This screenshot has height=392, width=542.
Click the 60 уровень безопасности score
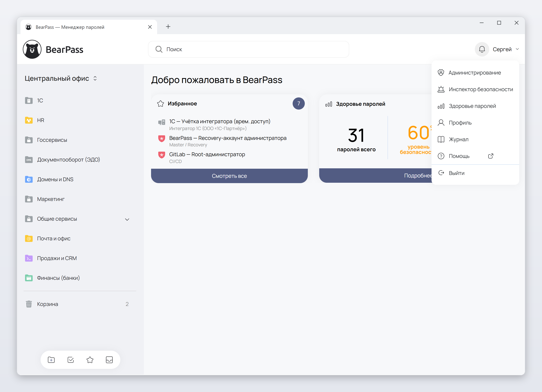pos(416,140)
